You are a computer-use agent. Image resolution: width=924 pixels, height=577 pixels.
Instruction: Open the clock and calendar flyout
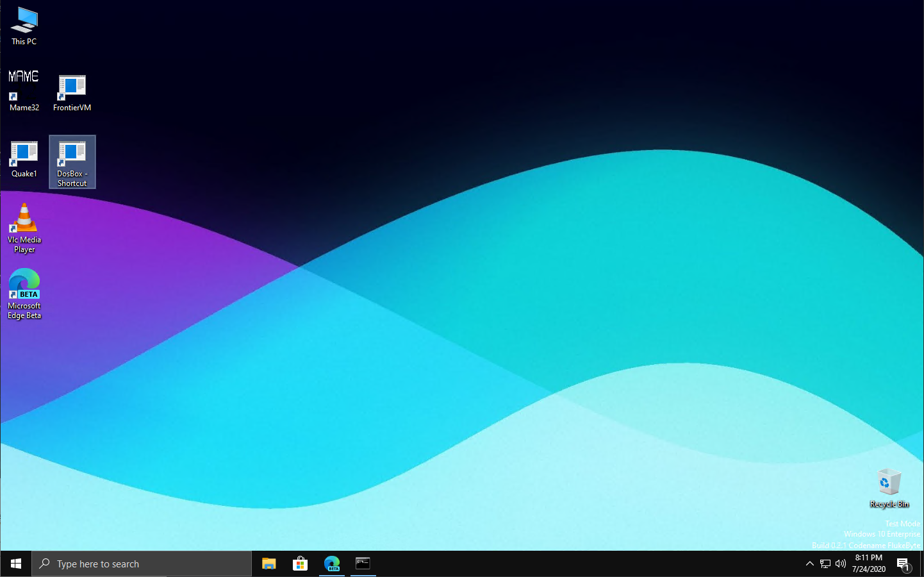[868, 564]
